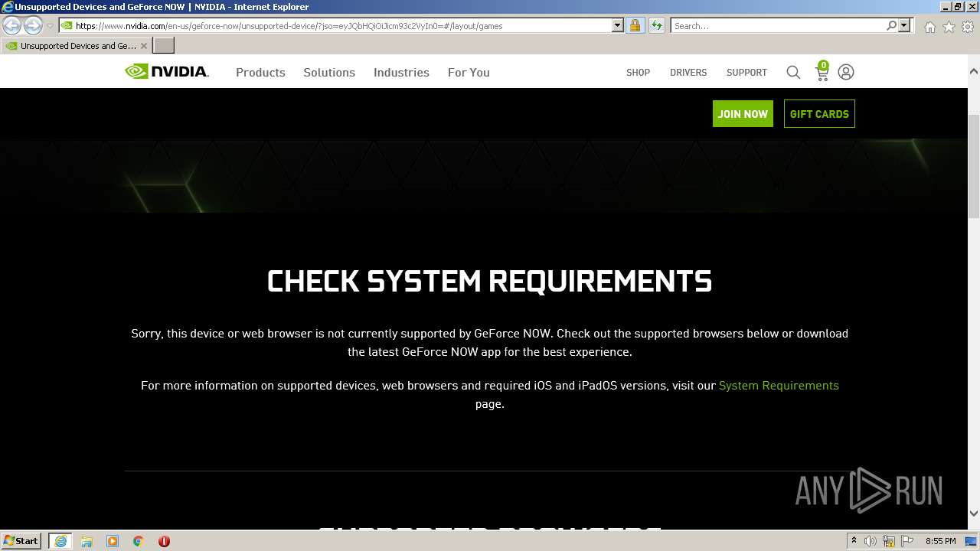Click the JOIN NOW button
Screen dimensions: 980x551
(743, 113)
